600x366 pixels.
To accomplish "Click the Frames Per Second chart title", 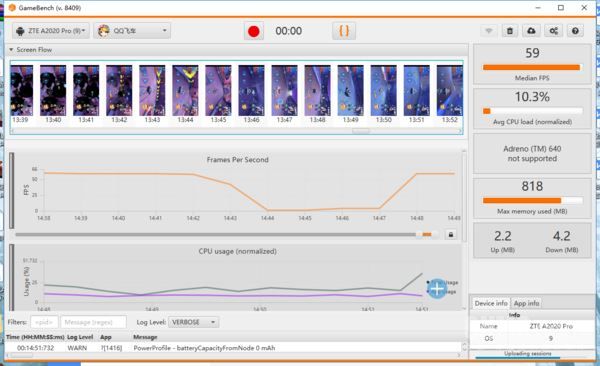I will pyautogui.click(x=238, y=160).
